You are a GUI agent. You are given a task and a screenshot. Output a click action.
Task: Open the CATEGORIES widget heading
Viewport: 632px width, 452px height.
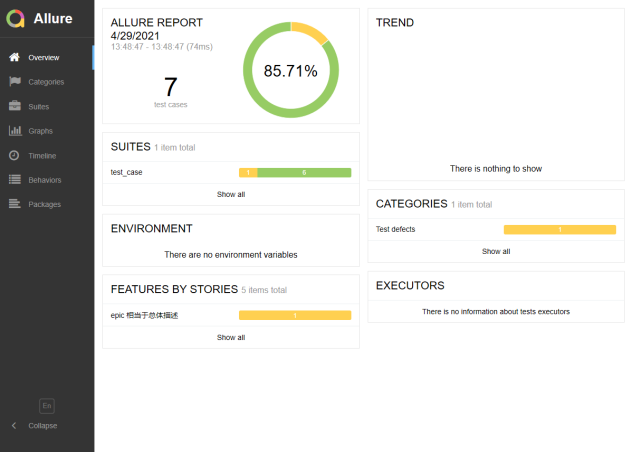(x=412, y=204)
